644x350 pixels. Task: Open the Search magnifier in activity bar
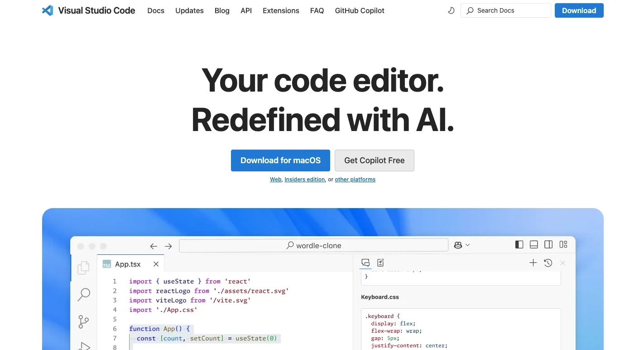(84, 294)
